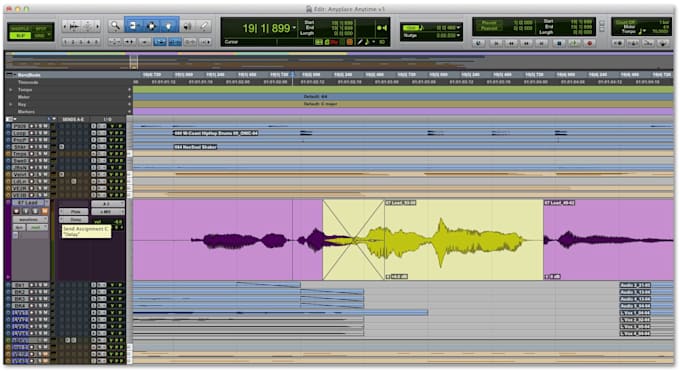Add a tempo change with the Tempo plus
Viewport: 680px width, 373px height.
[x=129, y=90]
